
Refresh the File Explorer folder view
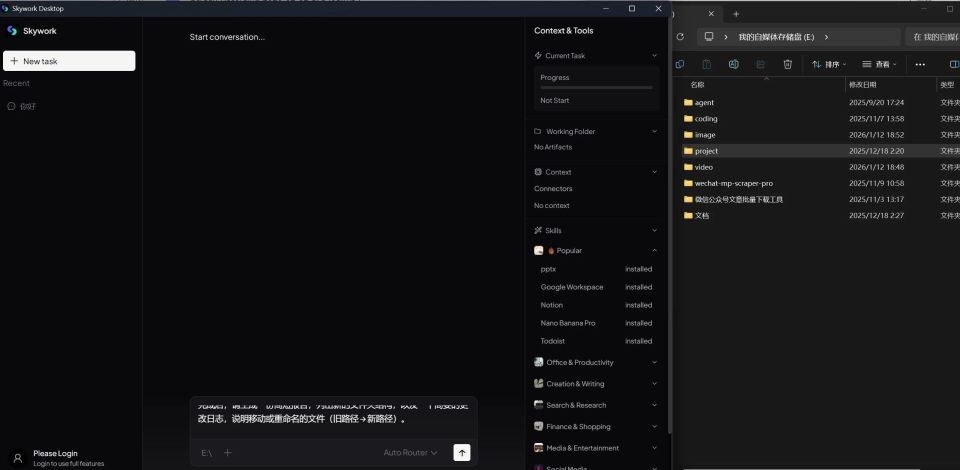tap(680, 37)
